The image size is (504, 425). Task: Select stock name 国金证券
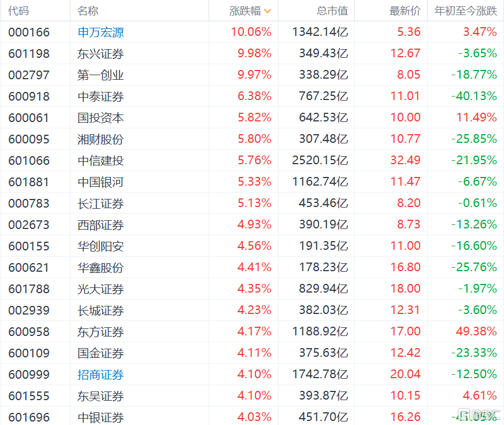[101, 353]
